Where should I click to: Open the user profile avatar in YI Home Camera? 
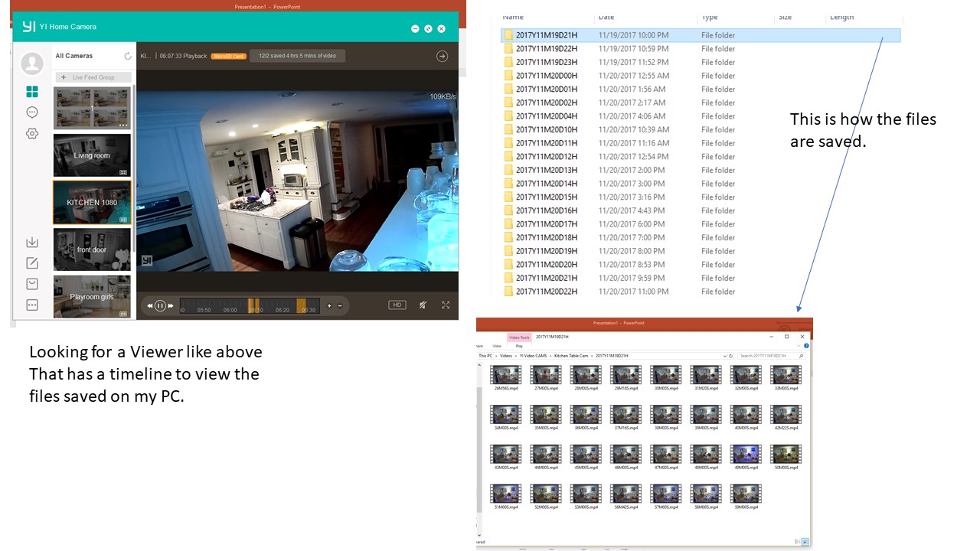pos(32,64)
